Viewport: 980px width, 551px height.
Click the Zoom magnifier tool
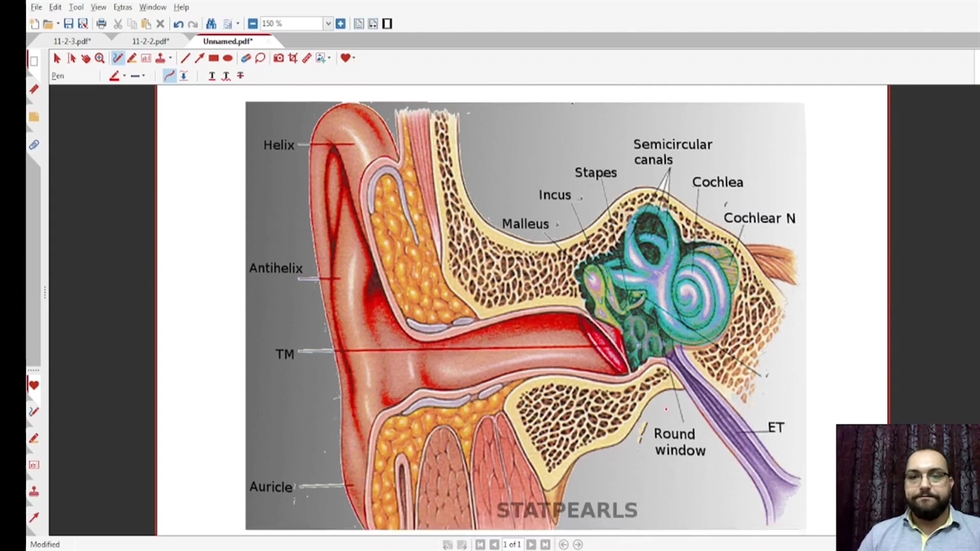(100, 58)
